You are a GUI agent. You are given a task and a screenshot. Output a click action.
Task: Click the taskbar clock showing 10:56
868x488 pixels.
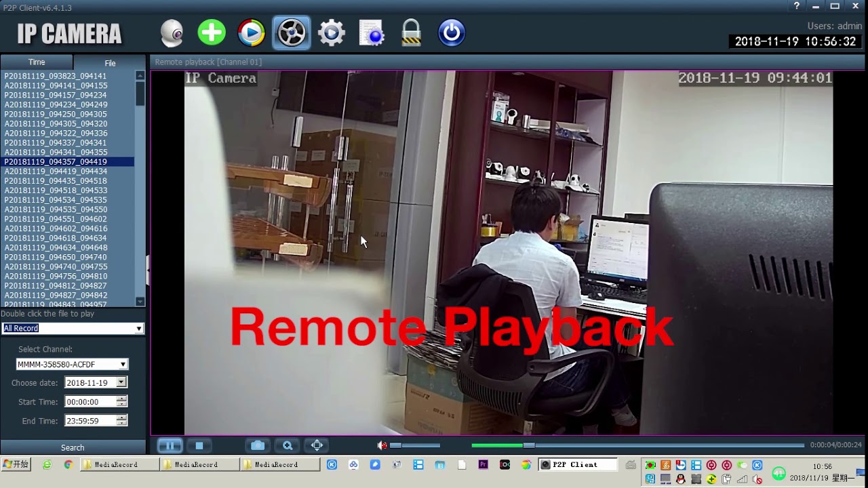822,467
